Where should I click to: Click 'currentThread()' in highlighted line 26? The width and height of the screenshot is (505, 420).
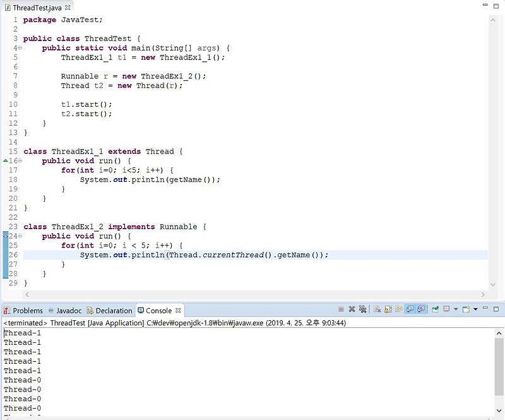237,255
